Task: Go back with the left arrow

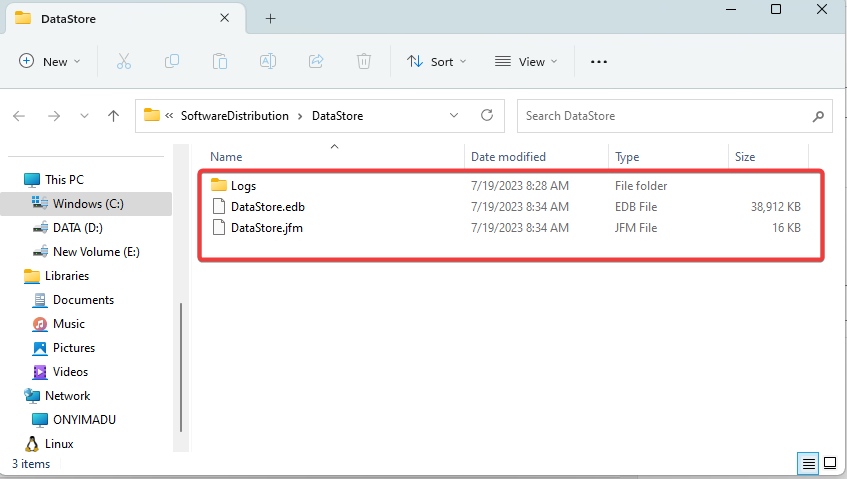Action: pyautogui.click(x=19, y=116)
